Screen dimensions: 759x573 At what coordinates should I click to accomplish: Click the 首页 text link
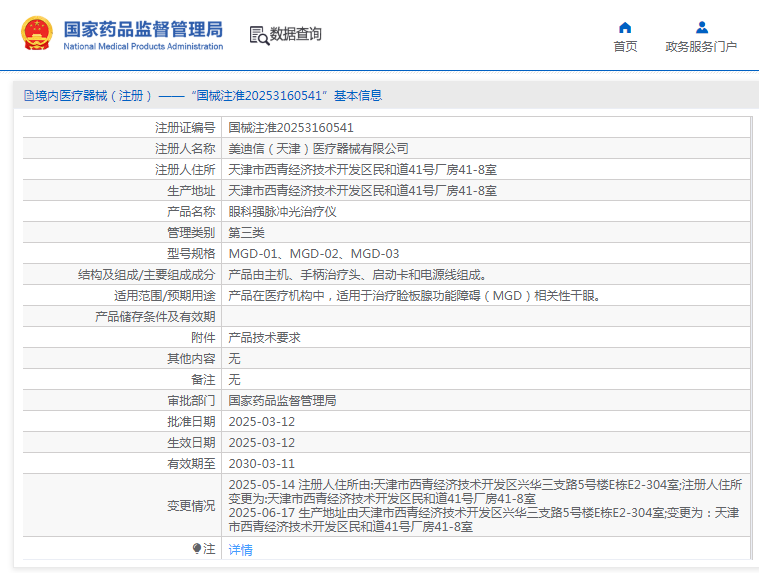tap(625, 46)
